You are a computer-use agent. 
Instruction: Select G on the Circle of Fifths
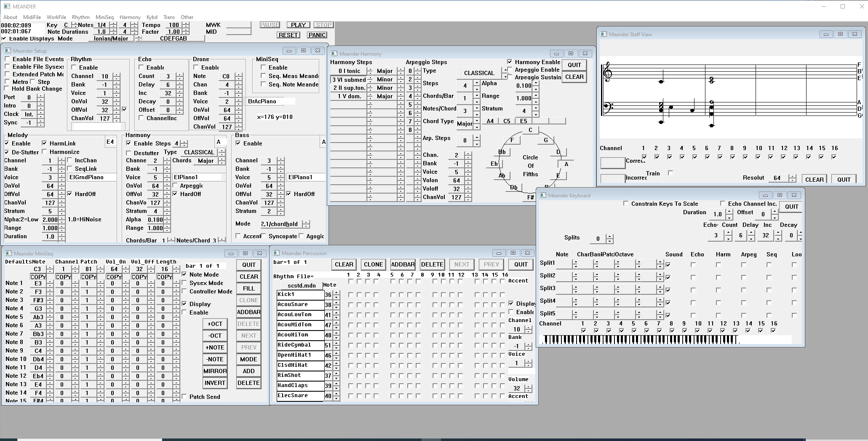click(545, 140)
